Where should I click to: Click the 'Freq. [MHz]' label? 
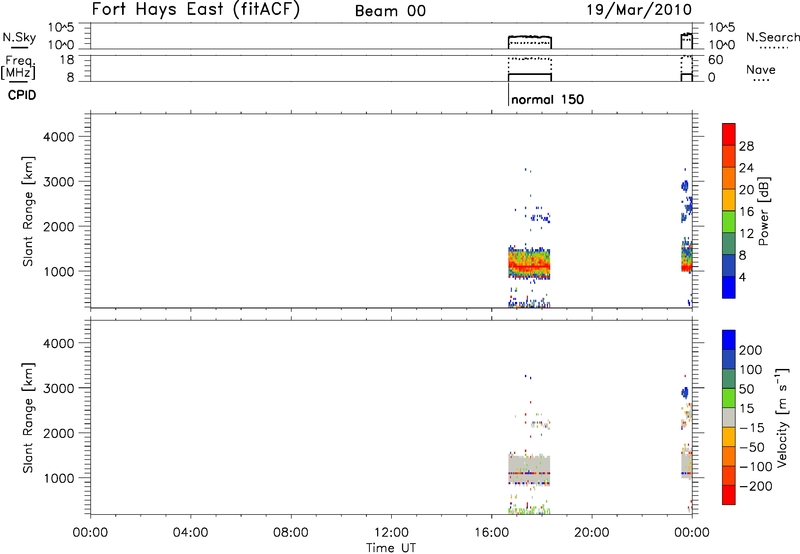coord(19,67)
